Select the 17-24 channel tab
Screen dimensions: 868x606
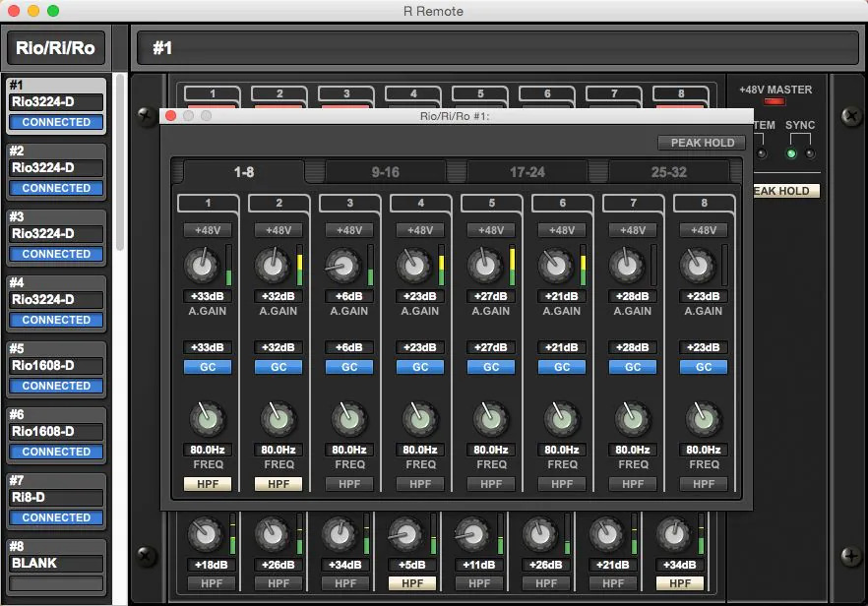click(x=527, y=172)
